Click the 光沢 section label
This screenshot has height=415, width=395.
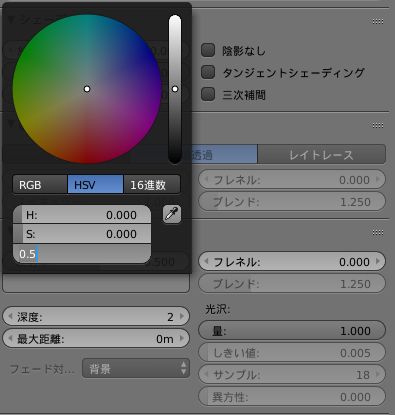pos(217,309)
